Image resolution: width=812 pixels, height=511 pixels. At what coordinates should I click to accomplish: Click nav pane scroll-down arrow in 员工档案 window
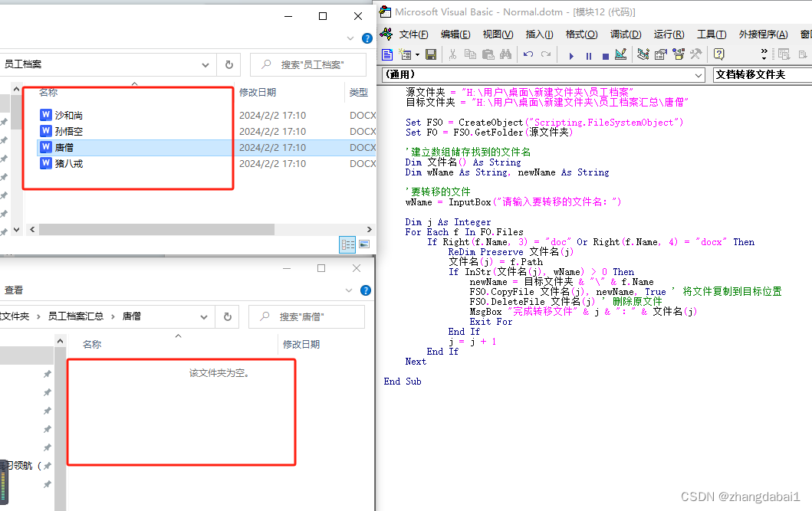pos(16,229)
